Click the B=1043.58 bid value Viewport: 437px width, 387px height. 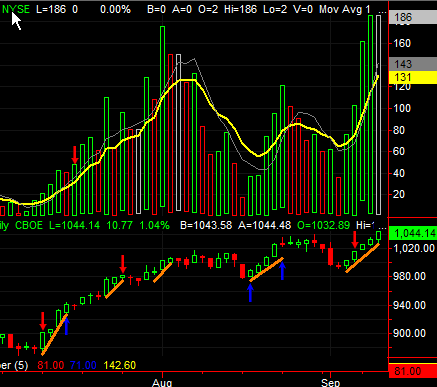206,225
